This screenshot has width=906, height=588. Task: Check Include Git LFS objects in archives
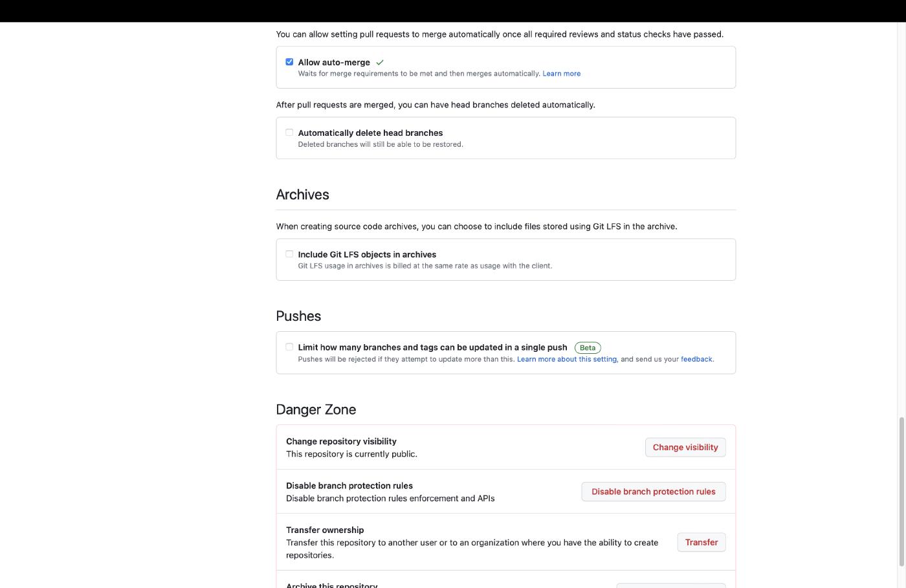coord(289,254)
